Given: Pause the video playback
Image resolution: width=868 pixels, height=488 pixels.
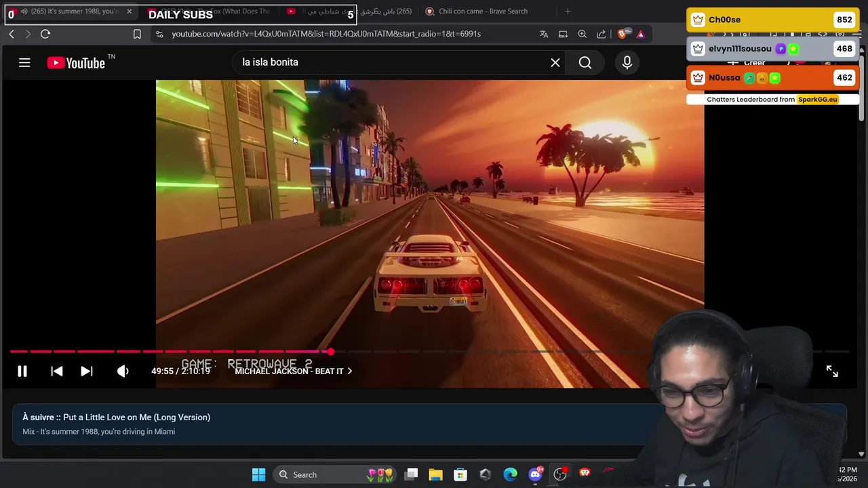Looking at the screenshot, I should coord(22,371).
